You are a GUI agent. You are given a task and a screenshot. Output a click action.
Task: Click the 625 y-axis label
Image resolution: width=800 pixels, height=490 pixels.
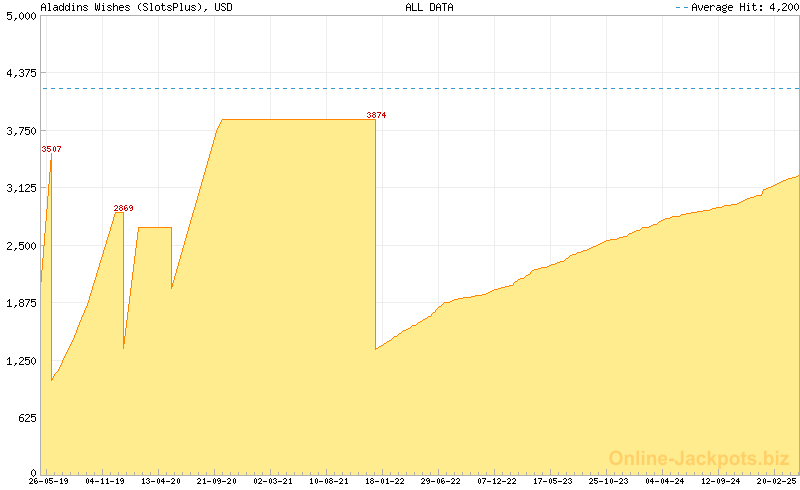coord(25,418)
